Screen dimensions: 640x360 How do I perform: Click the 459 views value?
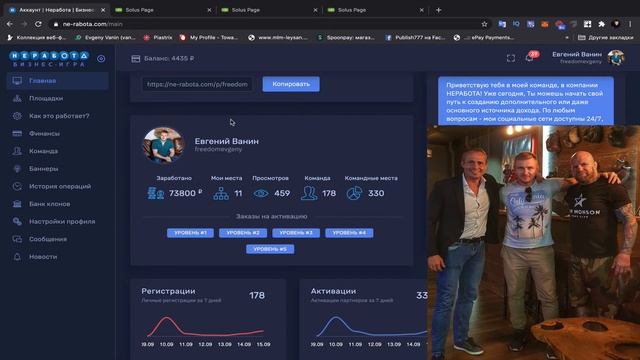coord(282,193)
